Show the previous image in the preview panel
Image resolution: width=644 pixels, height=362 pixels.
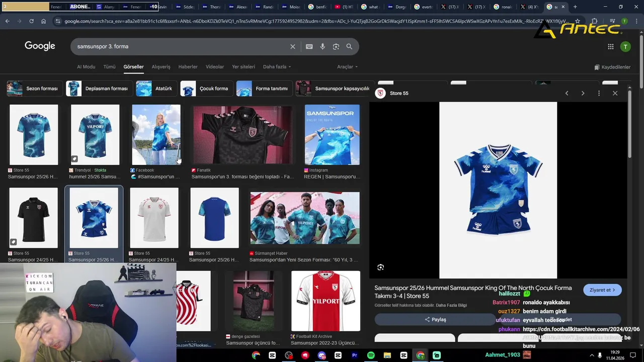pos(567,93)
